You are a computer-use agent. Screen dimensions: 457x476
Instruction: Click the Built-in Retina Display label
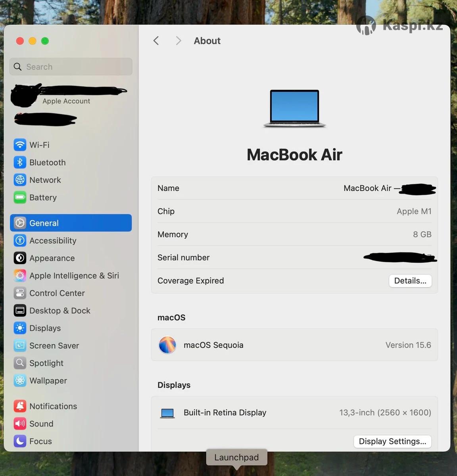click(225, 413)
